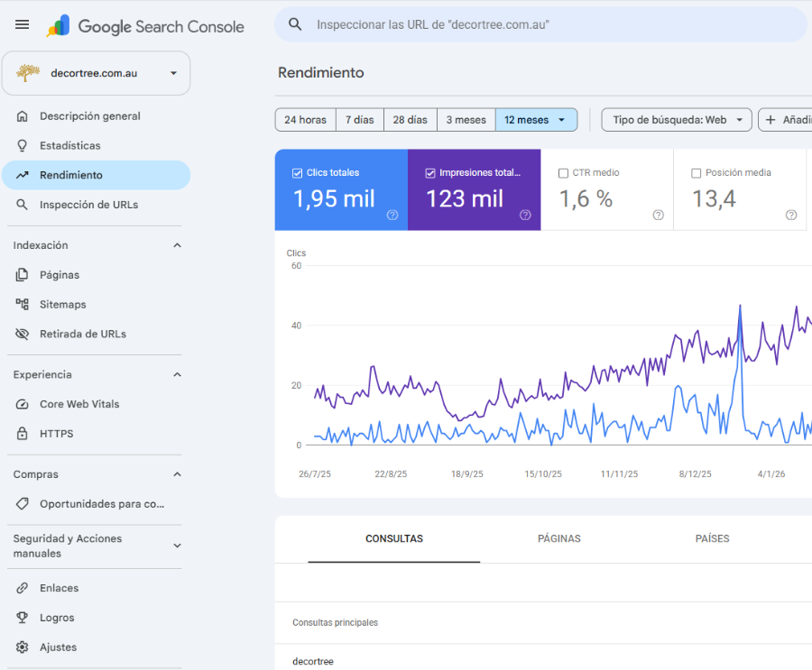Click the plus icon on Añadir filter
812x670 pixels.
pyautogui.click(x=770, y=120)
